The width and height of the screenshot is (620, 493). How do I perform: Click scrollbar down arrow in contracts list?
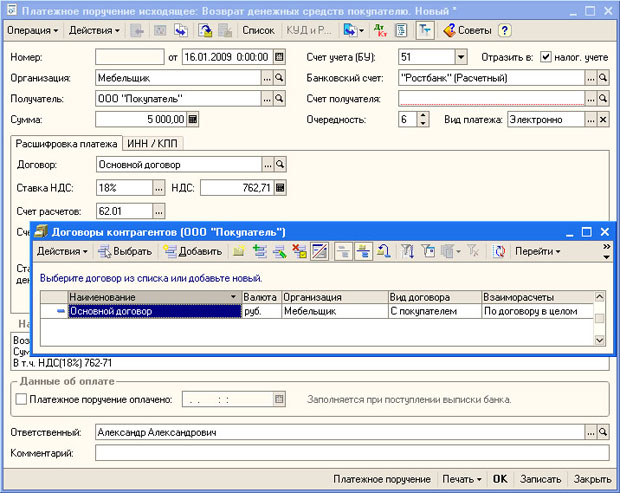(x=600, y=340)
